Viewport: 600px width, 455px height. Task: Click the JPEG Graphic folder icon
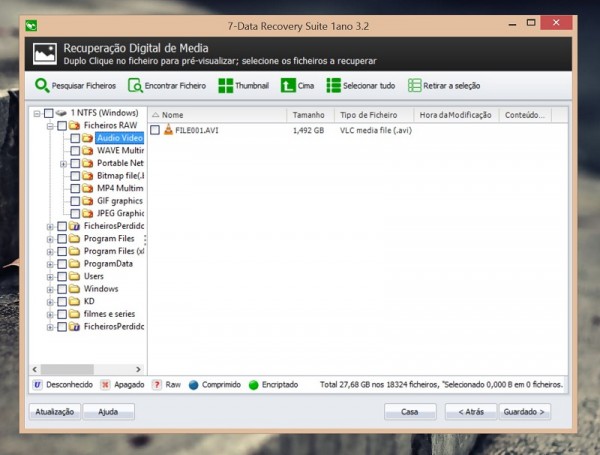click(x=88, y=214)
